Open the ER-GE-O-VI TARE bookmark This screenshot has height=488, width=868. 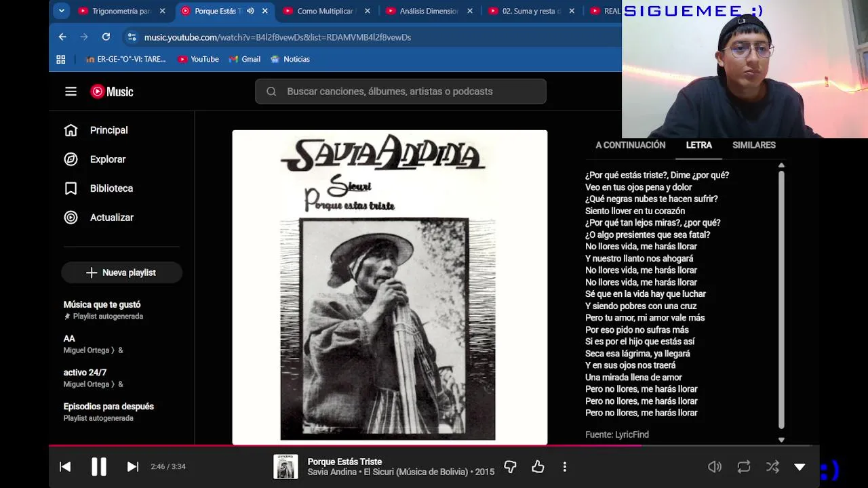coord(126,59)
